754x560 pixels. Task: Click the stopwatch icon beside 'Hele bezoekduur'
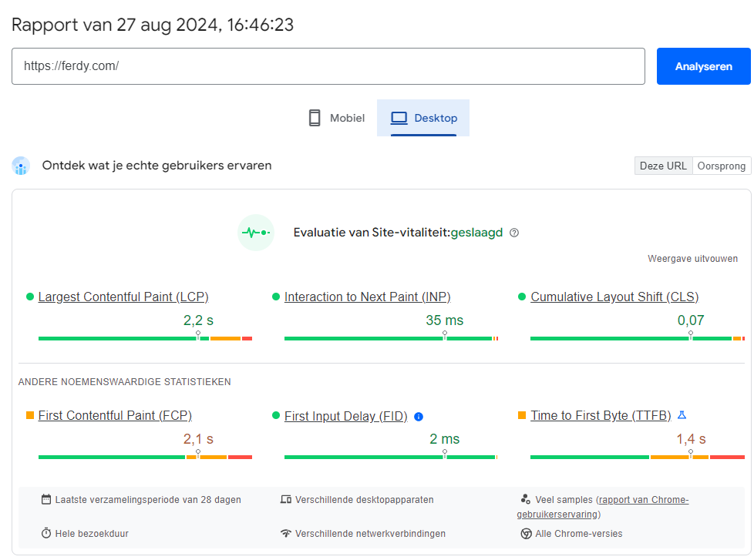pos(46,534)
